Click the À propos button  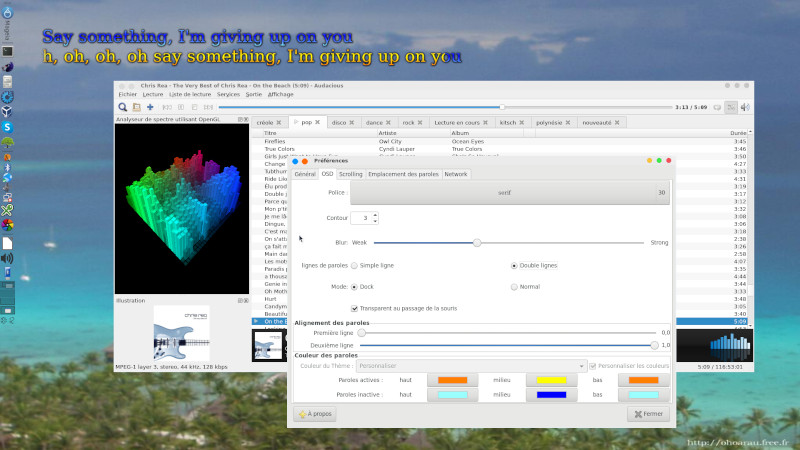pyautogui.click(x=314, y=414)
